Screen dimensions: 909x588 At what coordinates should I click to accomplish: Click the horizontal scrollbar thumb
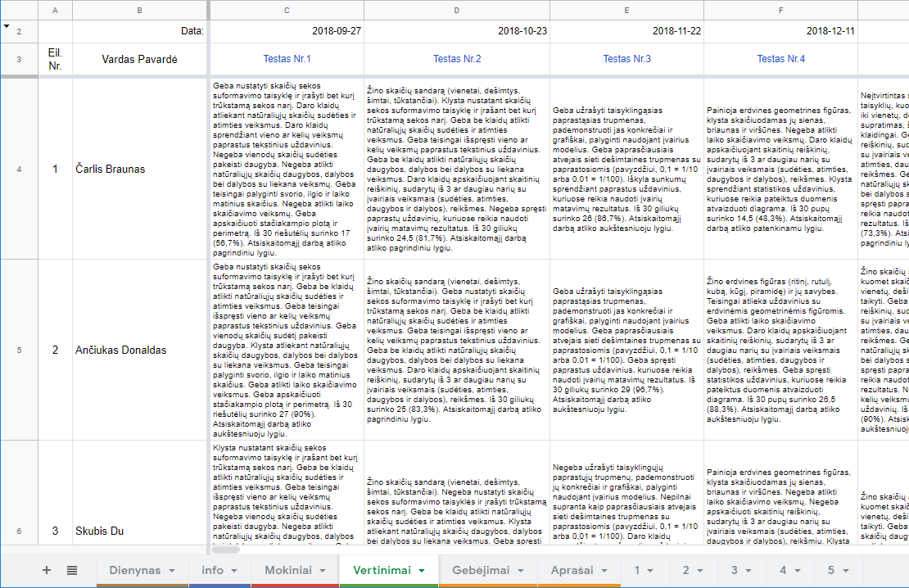click(225, 550)
